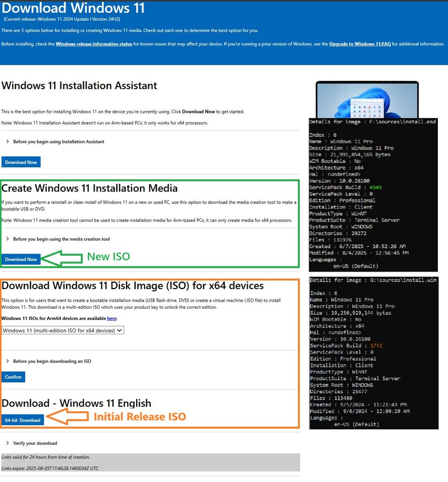Screen dimensions: 448x482
Task: Click the Windows 11 laptop image
Action: 367,99
